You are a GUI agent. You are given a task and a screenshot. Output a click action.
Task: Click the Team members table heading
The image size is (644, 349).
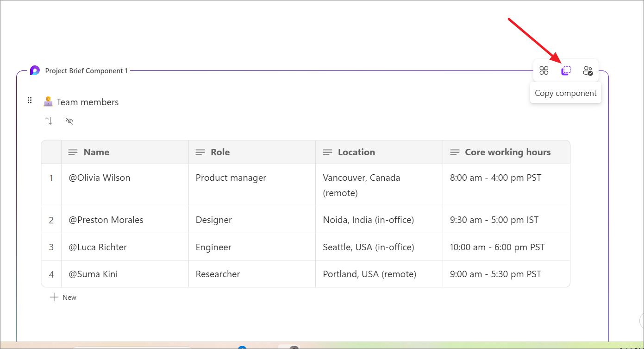[88, 102]
